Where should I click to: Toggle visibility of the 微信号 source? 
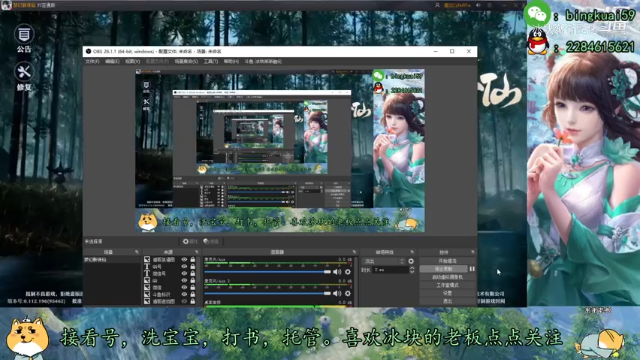coord(184,273)
